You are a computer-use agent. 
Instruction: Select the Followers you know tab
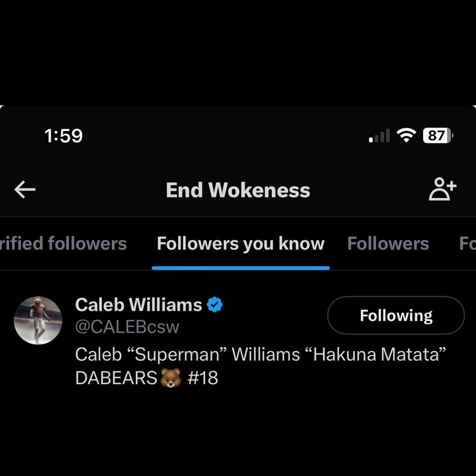tap(240, 244)
